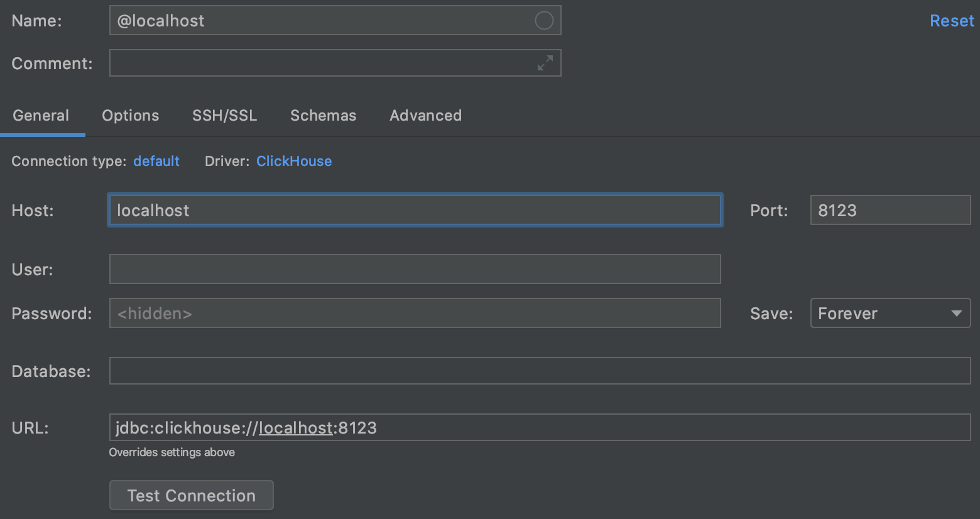The height and width of the screenshot is (519, 980).
Task: Click the Reset link
Action: (x=951, y=21)
